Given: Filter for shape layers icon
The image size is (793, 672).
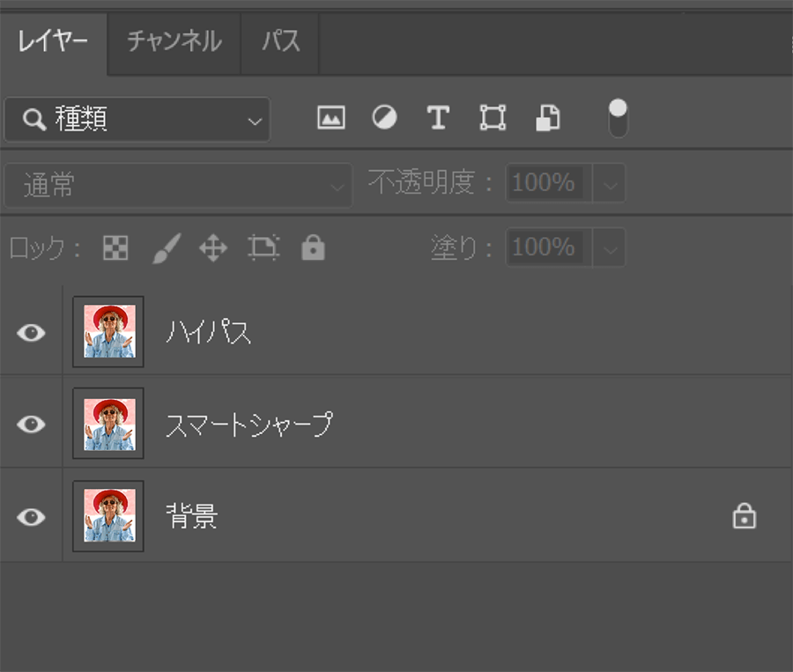Looking at the screenshot, I should [x=493, y=118].
